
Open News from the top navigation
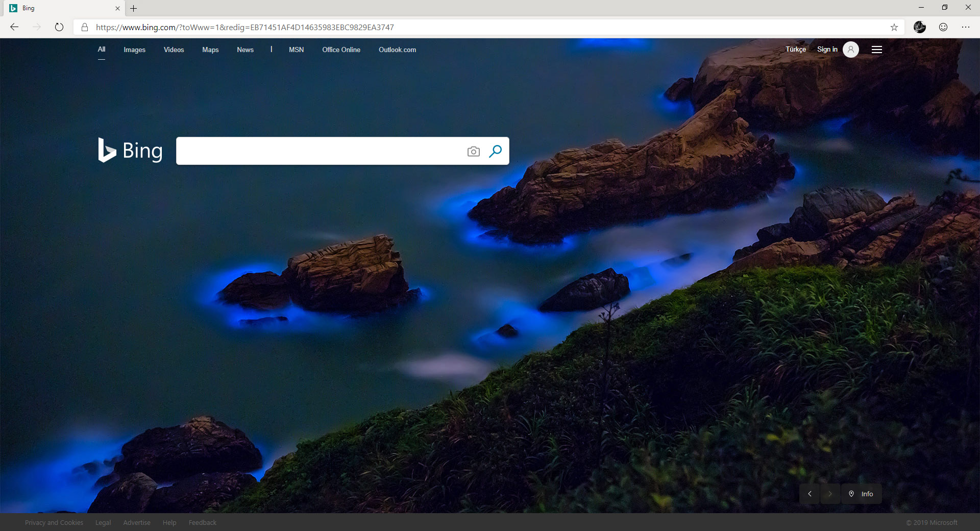[245, 50]
